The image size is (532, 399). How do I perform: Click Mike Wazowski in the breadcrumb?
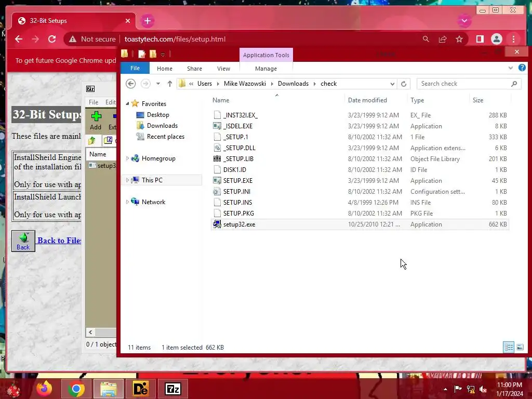point(245,84)
